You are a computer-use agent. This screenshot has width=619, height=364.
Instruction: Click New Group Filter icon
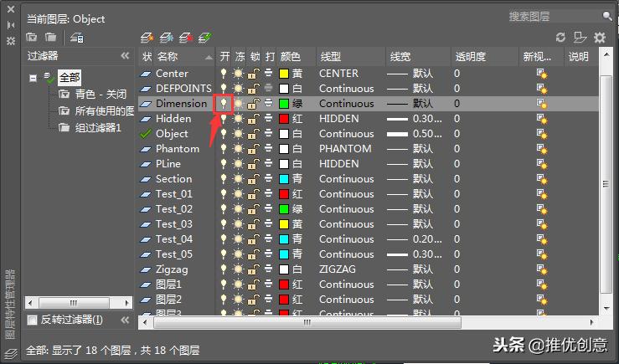click(x=50, y=38)
